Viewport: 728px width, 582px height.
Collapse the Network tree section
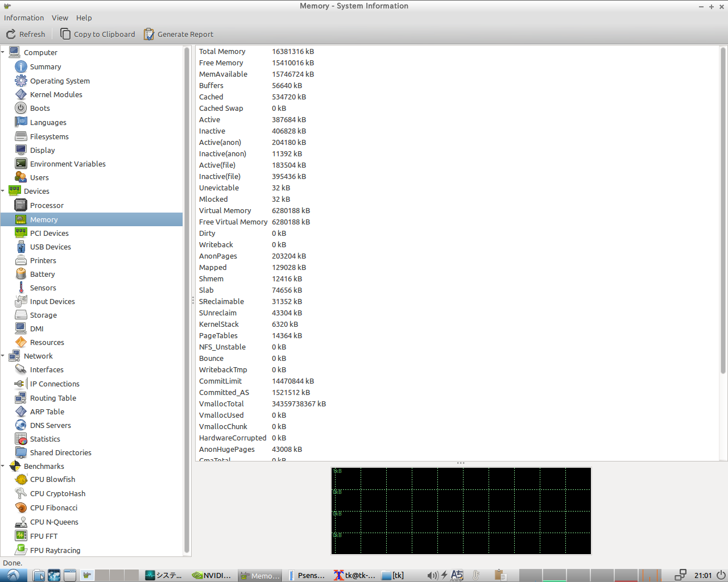click(x=3, y=356)
